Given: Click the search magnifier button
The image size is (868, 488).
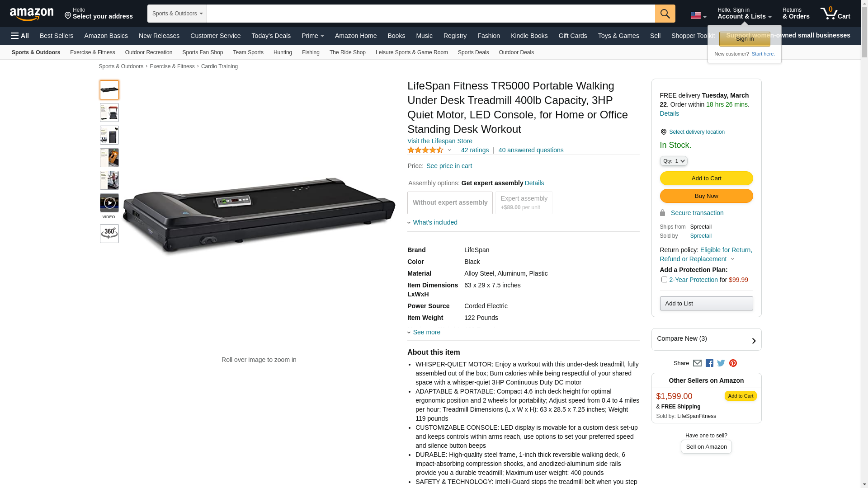Looking at the screenshot, I should [665, 14].
